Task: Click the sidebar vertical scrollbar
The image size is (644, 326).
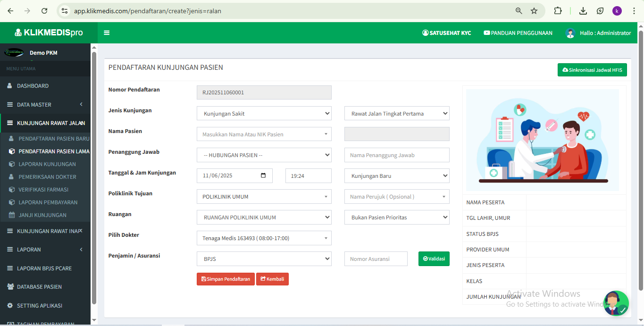Action: (x=94, y=178)
